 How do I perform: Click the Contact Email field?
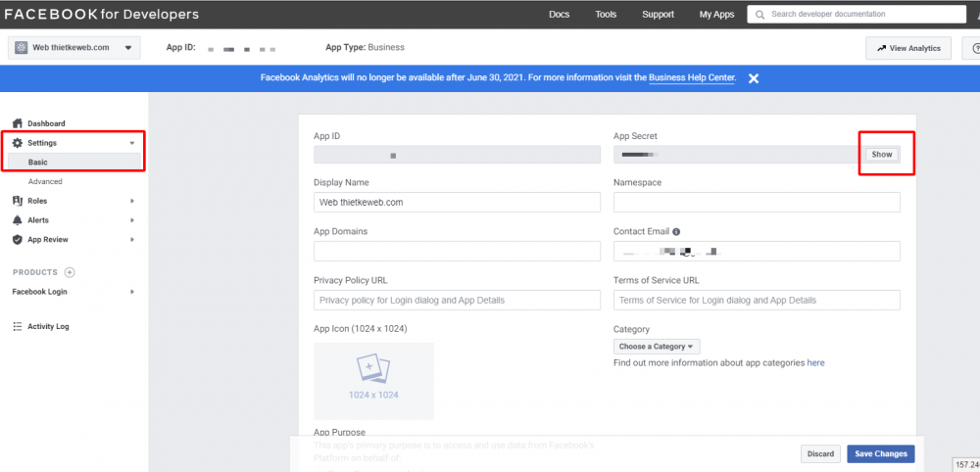(x=757, y=251)
